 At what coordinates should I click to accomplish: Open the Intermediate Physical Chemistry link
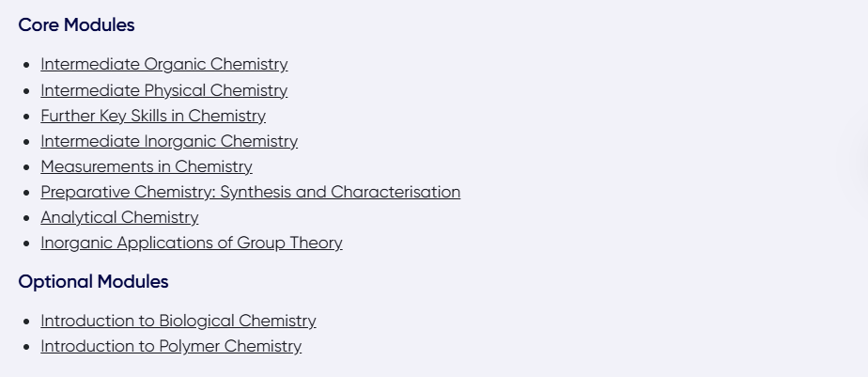[x=163, y=90]
